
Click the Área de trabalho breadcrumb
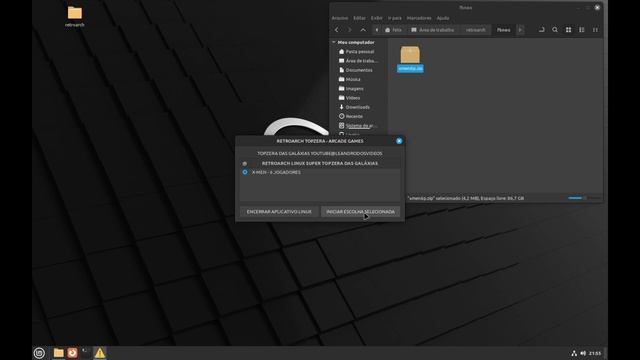click(433, 30)
